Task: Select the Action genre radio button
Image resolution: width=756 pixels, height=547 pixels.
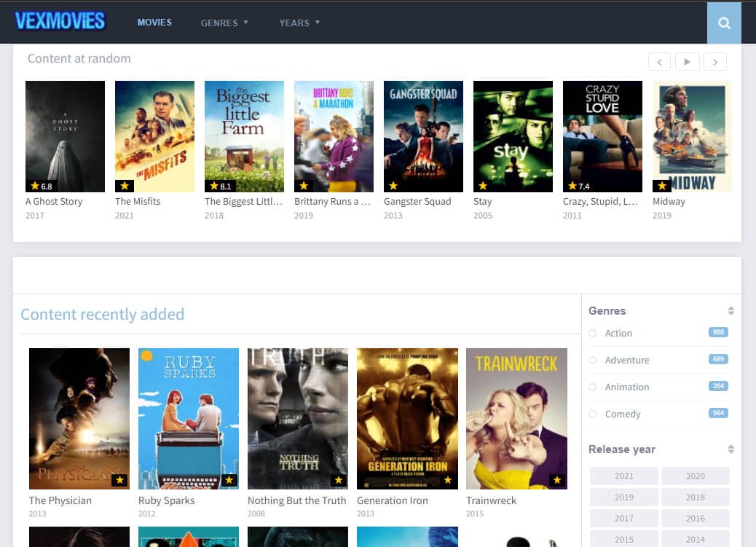Action: [x=593, y=334]
